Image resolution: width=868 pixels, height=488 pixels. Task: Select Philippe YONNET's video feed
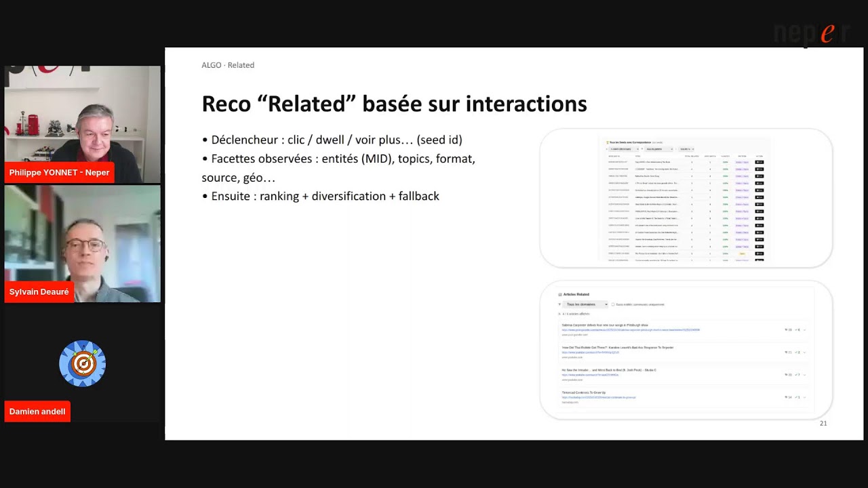[x=82, y=125]
